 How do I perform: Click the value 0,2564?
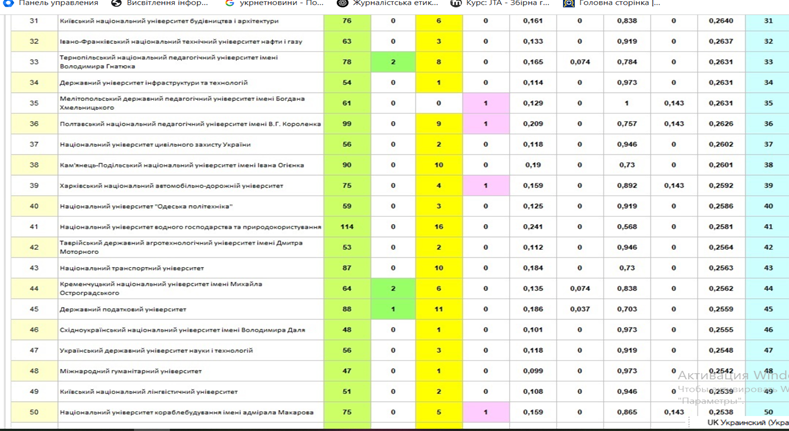coord(721,247)
